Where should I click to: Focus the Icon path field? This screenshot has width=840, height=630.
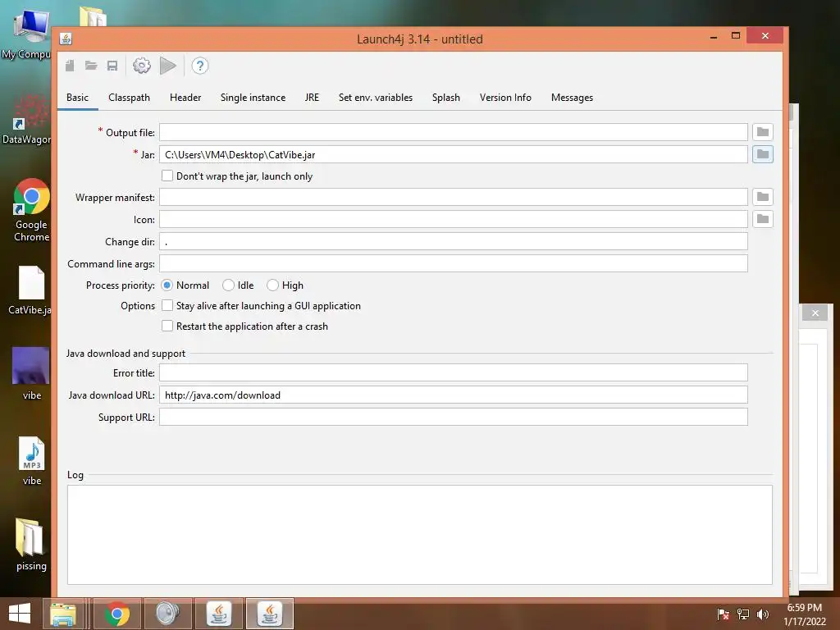coord(453,219)
